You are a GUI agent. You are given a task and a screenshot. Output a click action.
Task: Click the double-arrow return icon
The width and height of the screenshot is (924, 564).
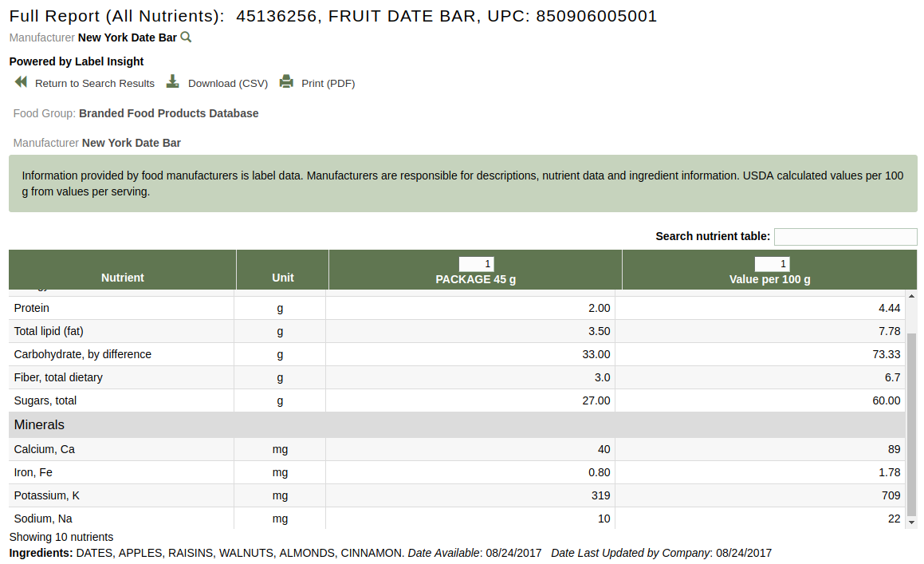(20, 81)
